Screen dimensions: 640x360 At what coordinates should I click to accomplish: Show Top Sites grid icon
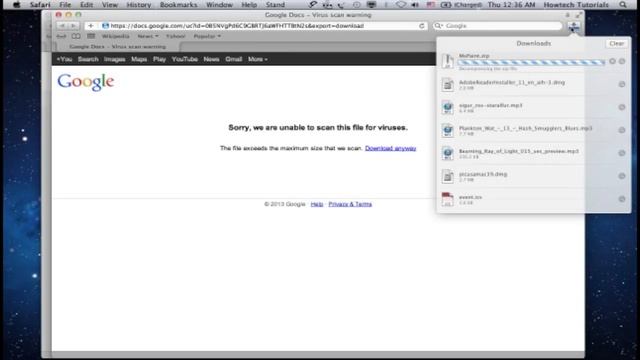pyautogui.click(x=91, y=36)
